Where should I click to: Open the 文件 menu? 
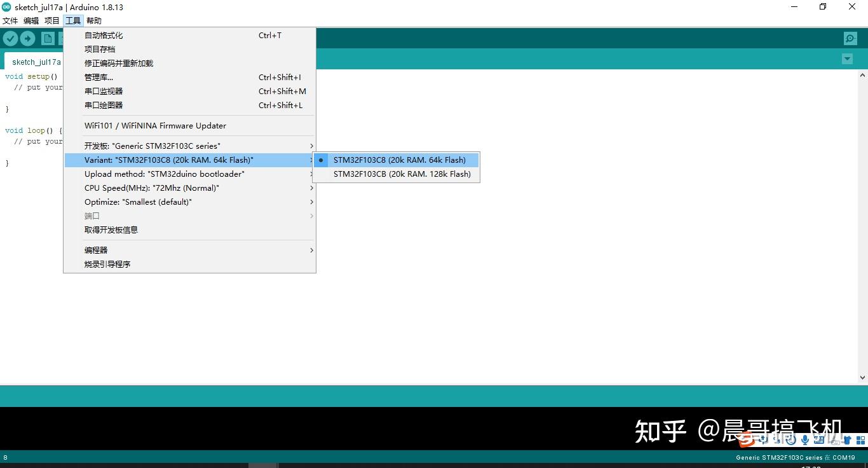(x=10, y=20)
